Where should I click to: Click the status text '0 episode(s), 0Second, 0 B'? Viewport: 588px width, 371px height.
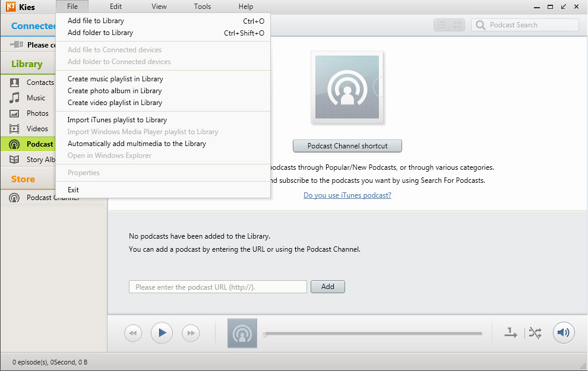tap(50, 362)
